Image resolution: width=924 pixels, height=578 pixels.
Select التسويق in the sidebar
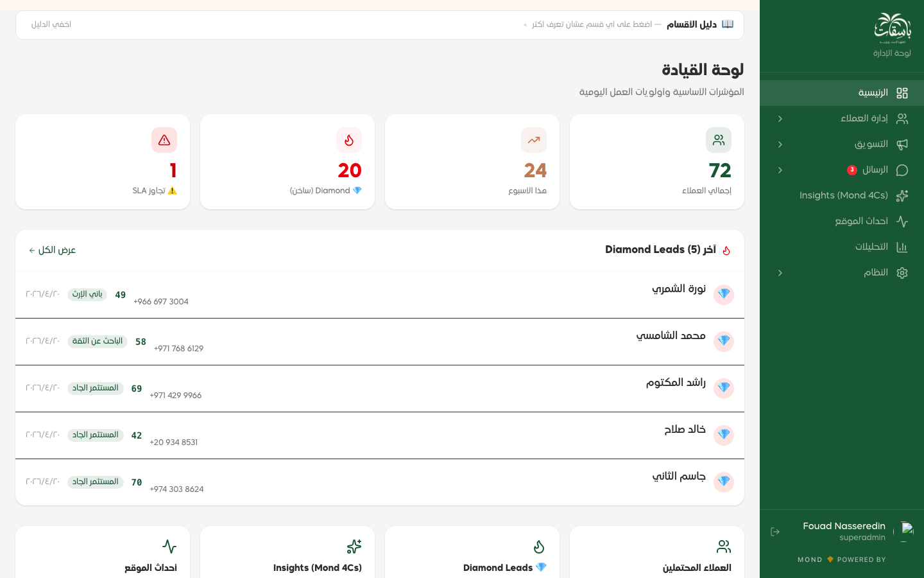pos(842,144)
